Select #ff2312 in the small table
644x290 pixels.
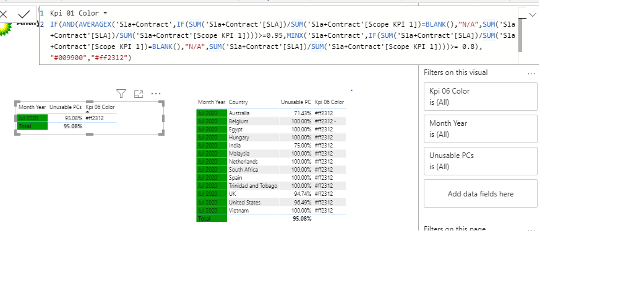click(95, 118)
